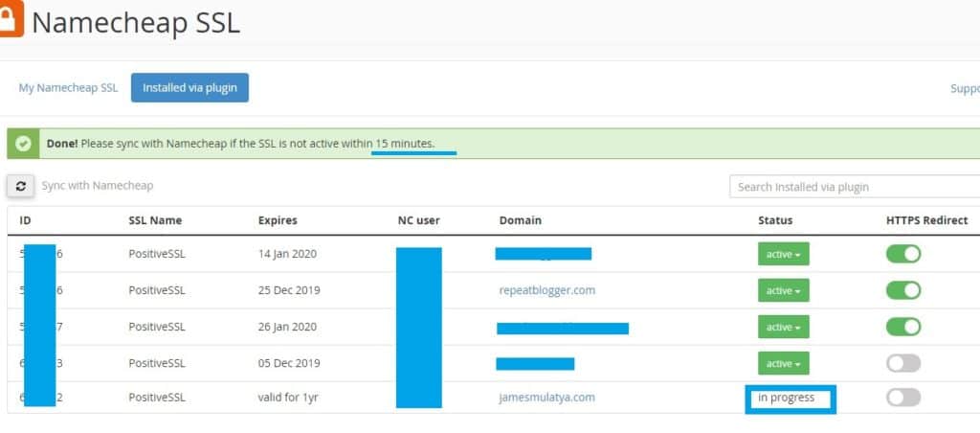Click the Domain column header
Image resolution: width=980 pixels, height=433 pixels.
tap(520, 220)
